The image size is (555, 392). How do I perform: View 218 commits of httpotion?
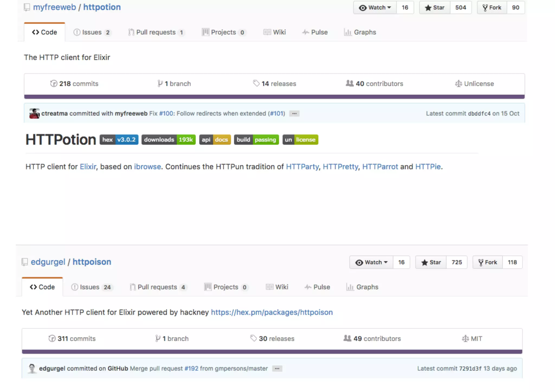point(74,84)
